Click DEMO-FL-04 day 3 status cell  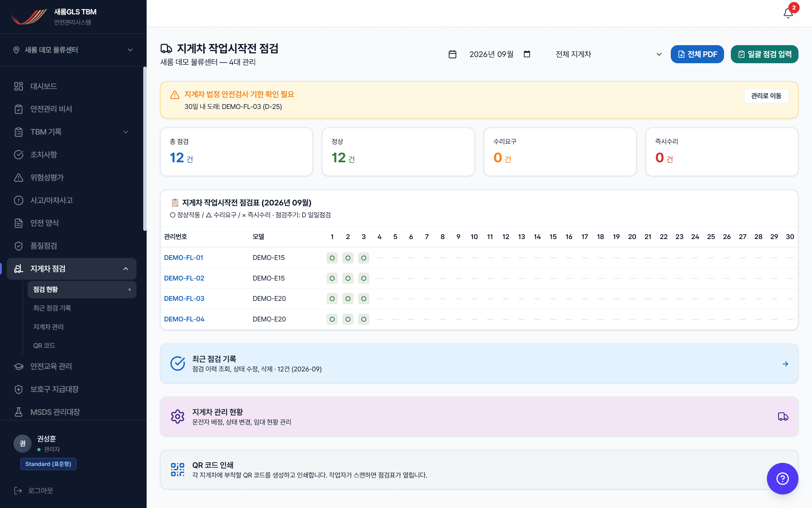363,319
